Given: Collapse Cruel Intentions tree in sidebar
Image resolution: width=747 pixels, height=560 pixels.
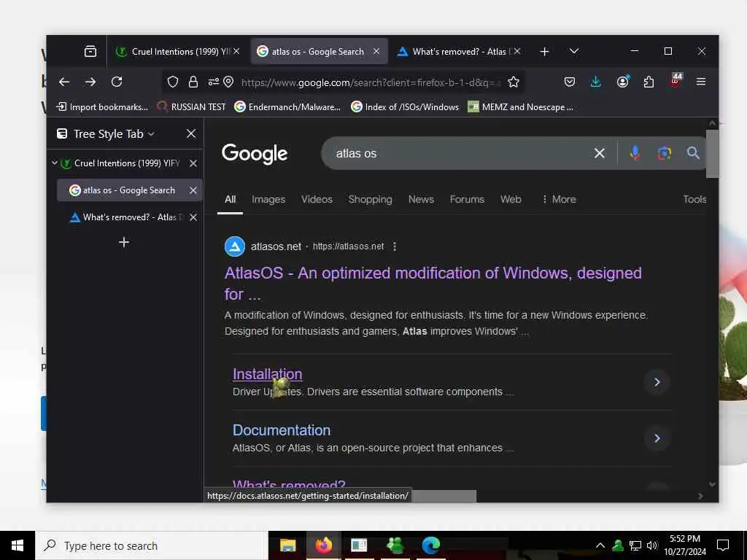Looking at the screenshot, I should point(54,163).
